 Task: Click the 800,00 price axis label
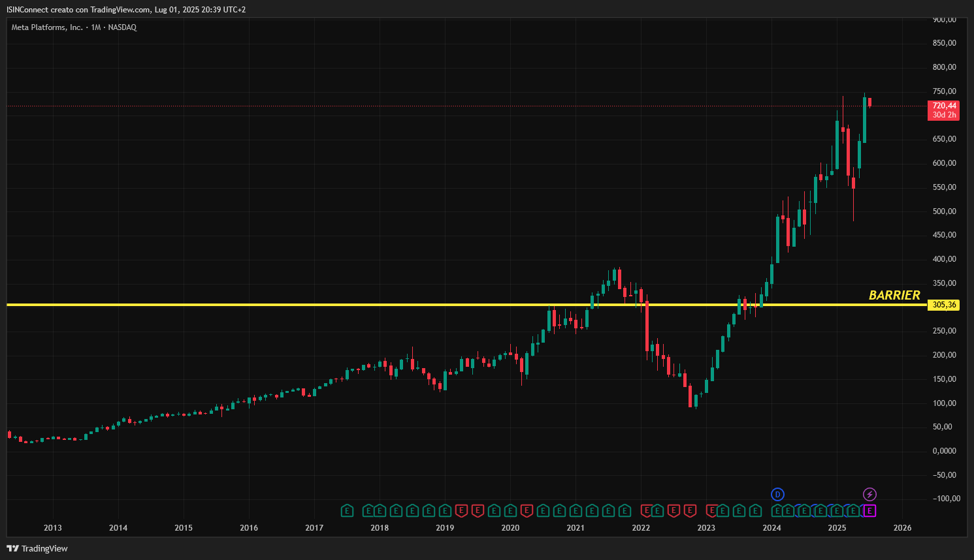[945, 67]
